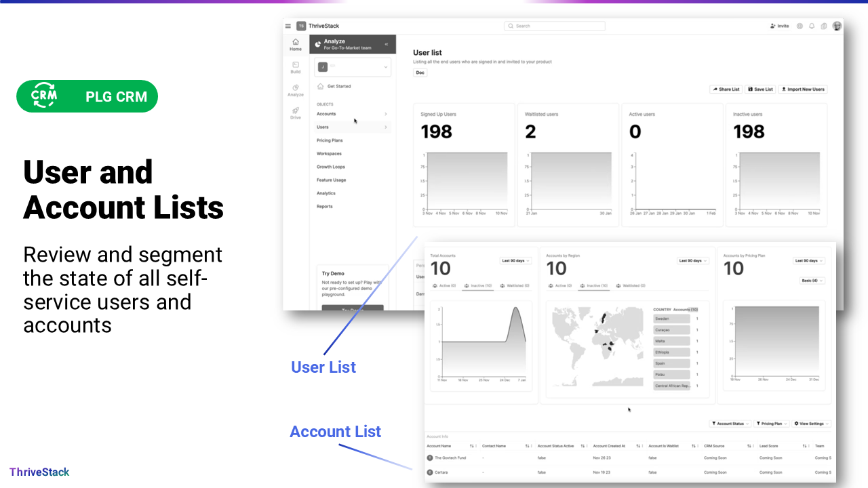Select Waitlisted (0) tab in Accounts by Region
This screenshot has height=488, width=868.
click(631, 286)
